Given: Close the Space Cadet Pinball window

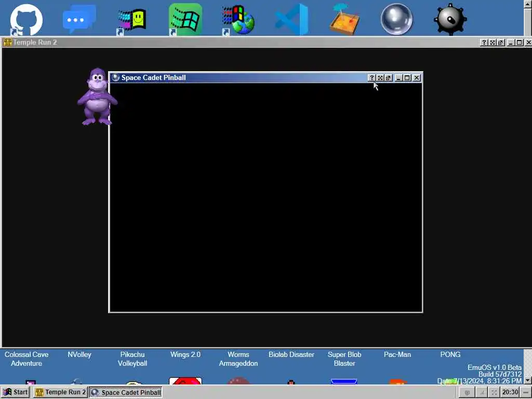Looking at the screenshot, I should click(x=417, y=78).
